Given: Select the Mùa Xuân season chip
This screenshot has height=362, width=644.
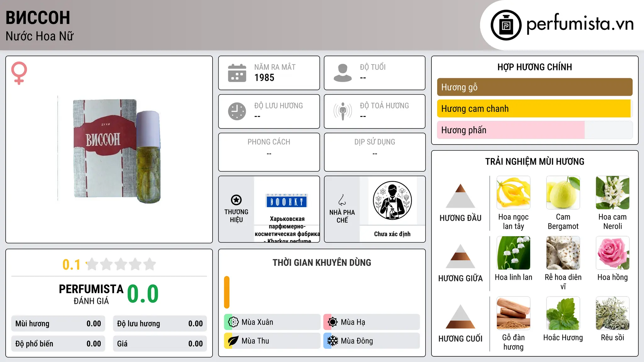Looking at the screenshot, I should [x=272, y=322].
